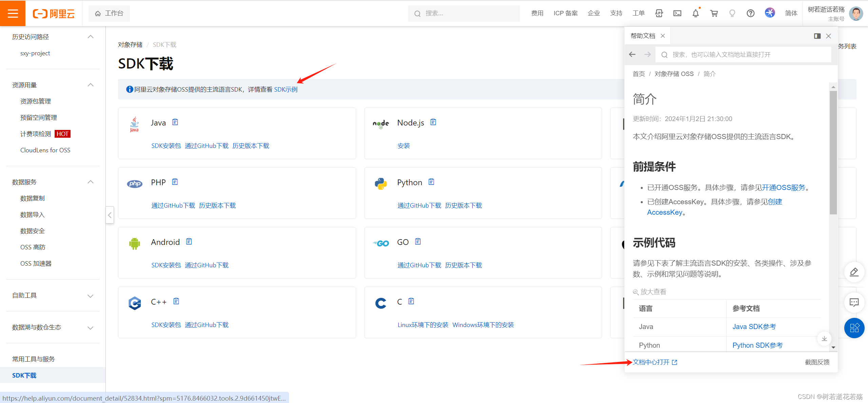Close the 帮助文档 tab

click(x=663, y=36)
